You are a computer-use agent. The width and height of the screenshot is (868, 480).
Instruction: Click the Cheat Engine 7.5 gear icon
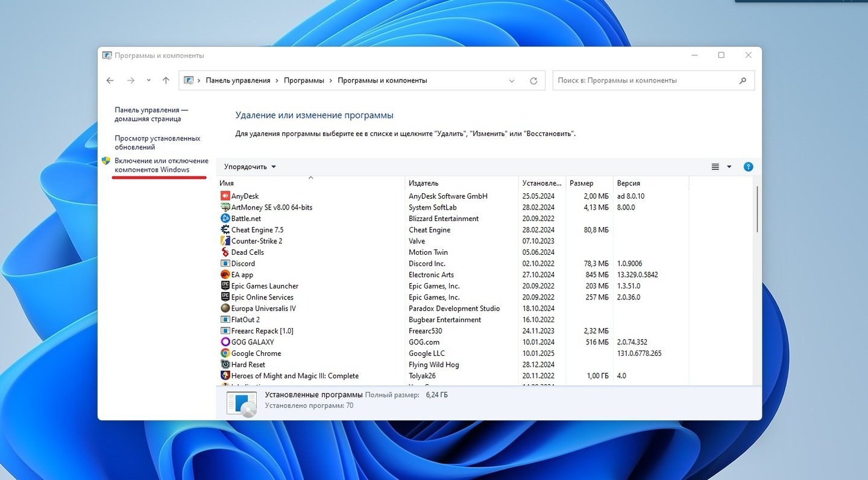pyautogui.click(x=225, y=229)
